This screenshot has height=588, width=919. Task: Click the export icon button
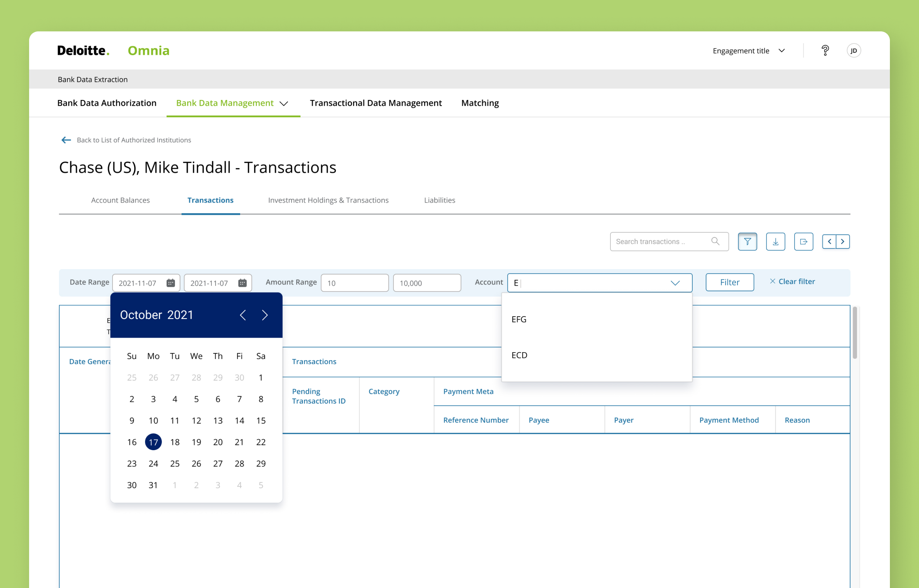pyautogui.click(x=803, y=242)
